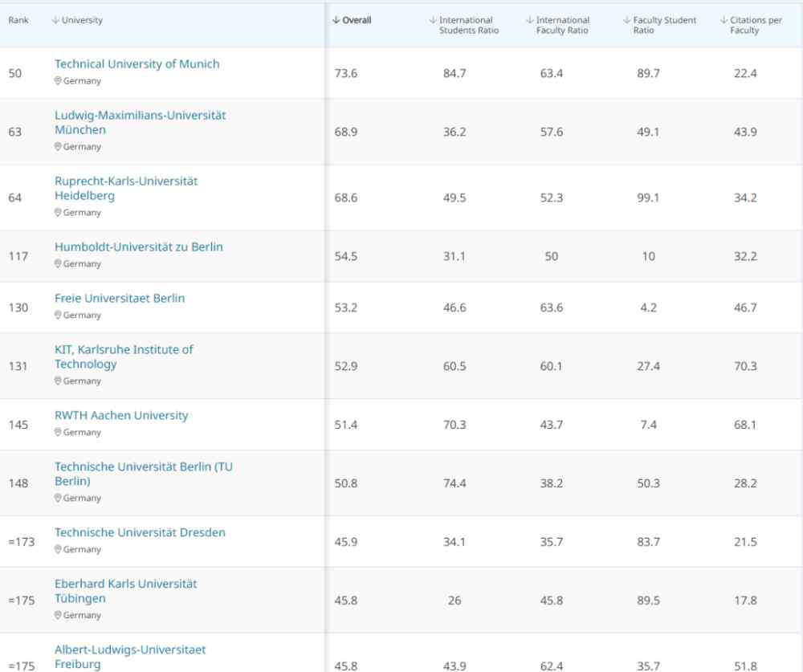View RWTH Aachen University profile
The height and width of the screenshot is (672, 803).
point(121,415)
